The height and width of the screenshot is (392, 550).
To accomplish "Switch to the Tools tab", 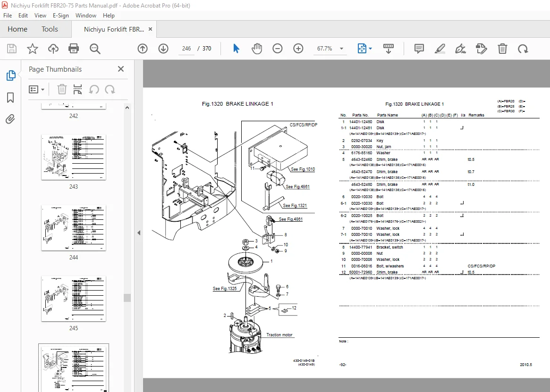I will (x=50, y=29).
